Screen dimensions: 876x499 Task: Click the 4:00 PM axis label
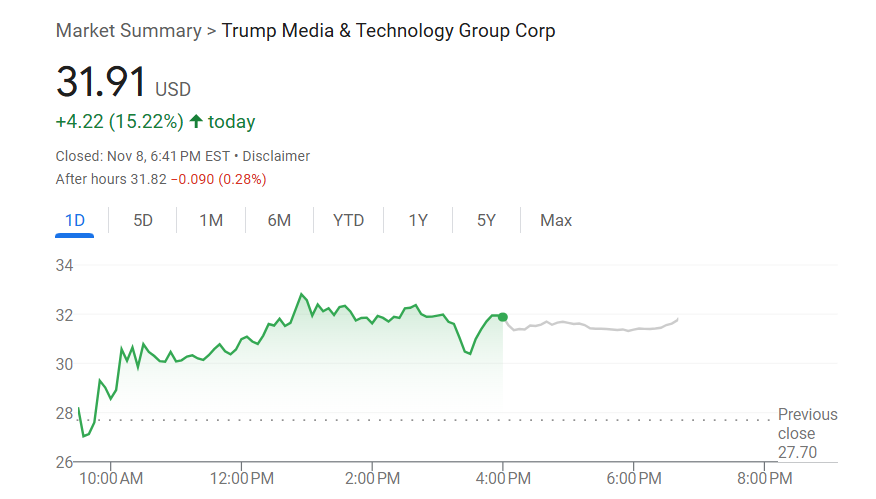pyautogui.click(x=502, y=479)
